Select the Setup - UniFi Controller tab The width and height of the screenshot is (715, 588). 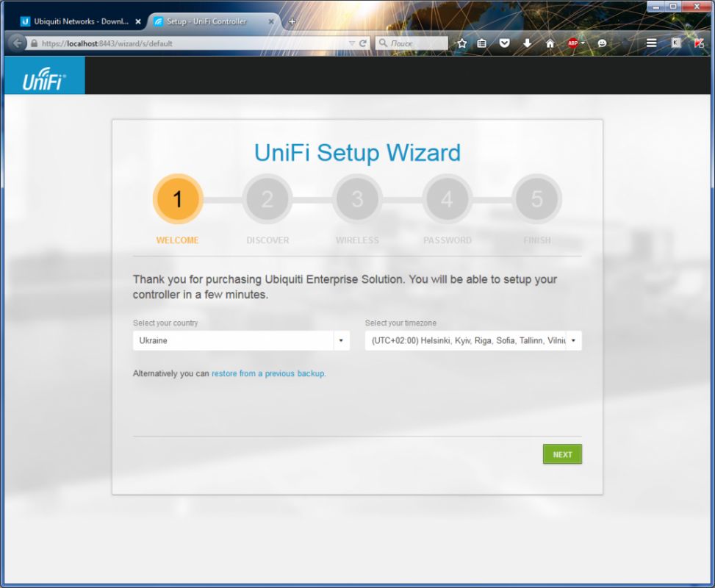(x=209, y=21)
